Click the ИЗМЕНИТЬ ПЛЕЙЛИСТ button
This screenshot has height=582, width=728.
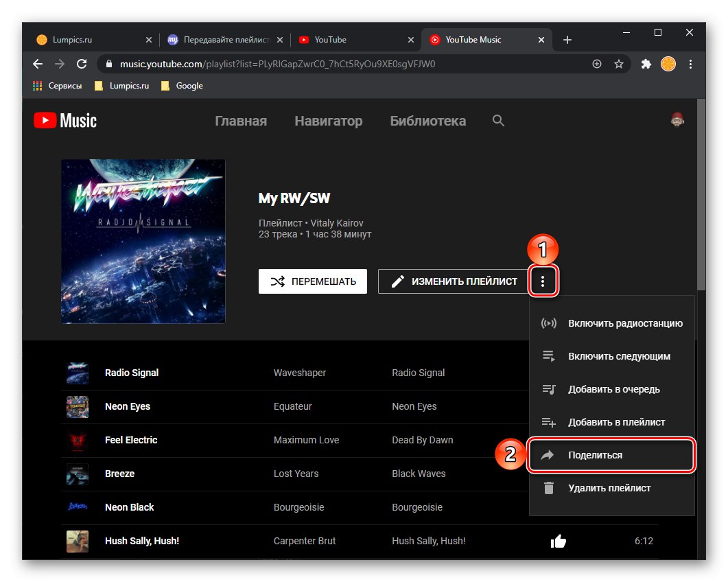pyautogui.click(x=453, y=281)
